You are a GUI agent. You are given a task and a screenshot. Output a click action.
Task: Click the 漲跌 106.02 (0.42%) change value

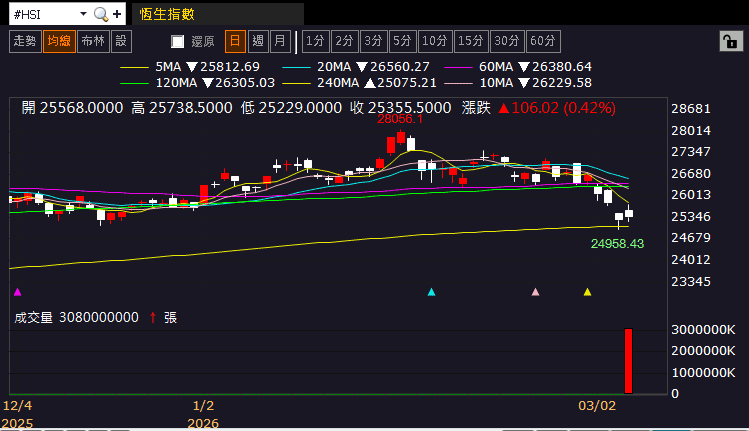pos(538,108)
